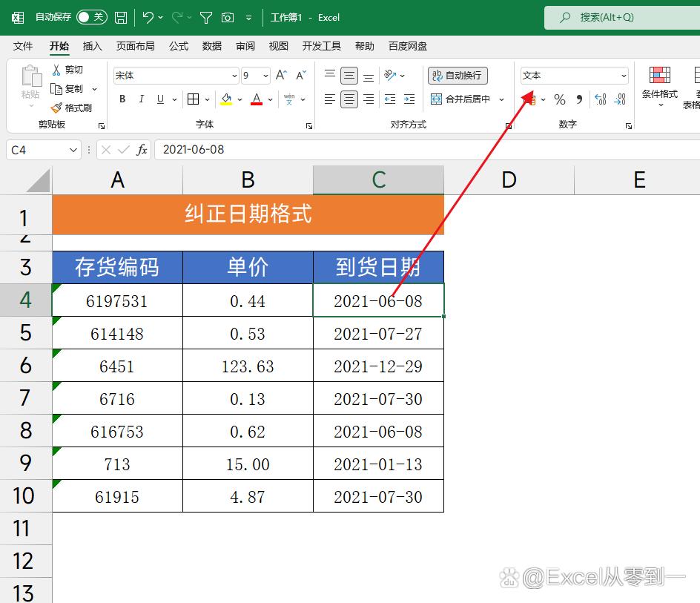The width and height of the screenshot is (700, 603).
Task: Increase decimal places button
Action: click(601, 99)
